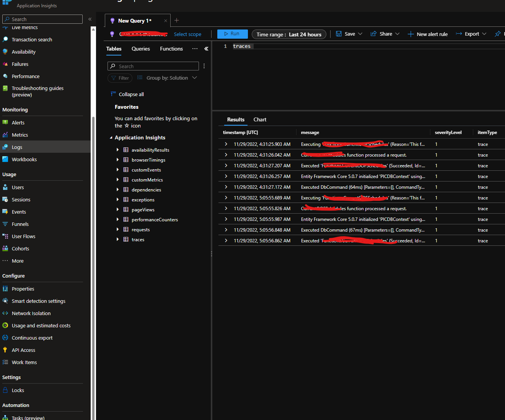This screenshot has width=505, height=420.
Task: Open Continuous export
Action: (32, 338)
